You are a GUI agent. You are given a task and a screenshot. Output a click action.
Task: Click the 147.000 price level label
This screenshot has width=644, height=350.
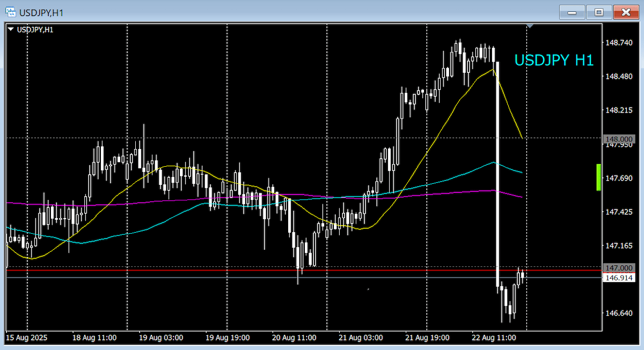[619, 267]
